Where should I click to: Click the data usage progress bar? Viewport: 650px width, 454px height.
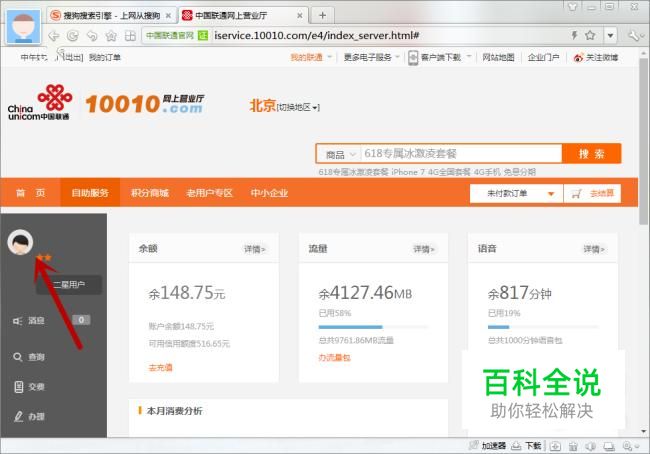pyautogui.click(x=373, y=327)
